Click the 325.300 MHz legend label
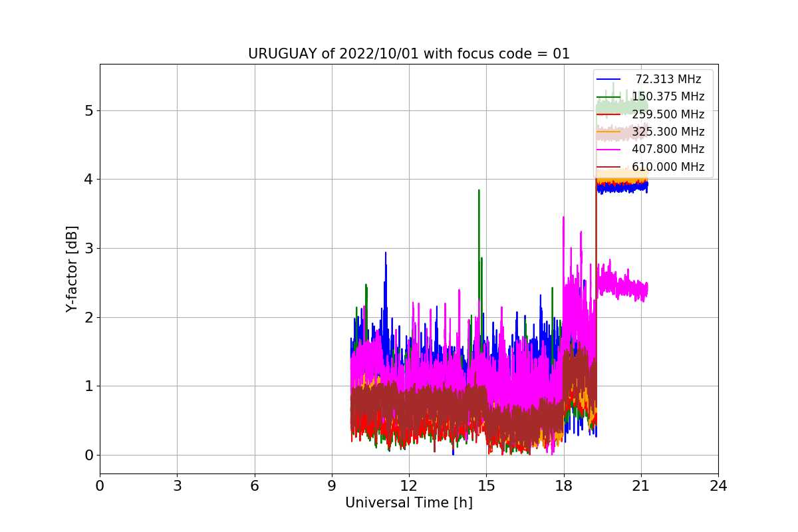798x532 pixels. coord(668,132)
